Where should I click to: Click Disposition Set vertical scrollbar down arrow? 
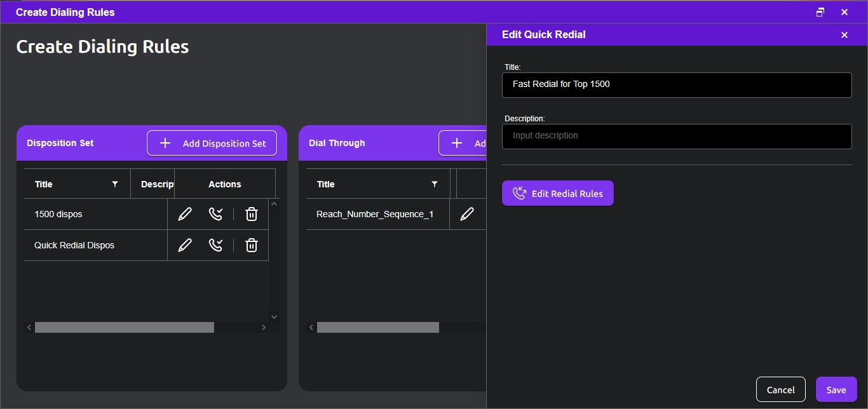click(x=274, y=316)
